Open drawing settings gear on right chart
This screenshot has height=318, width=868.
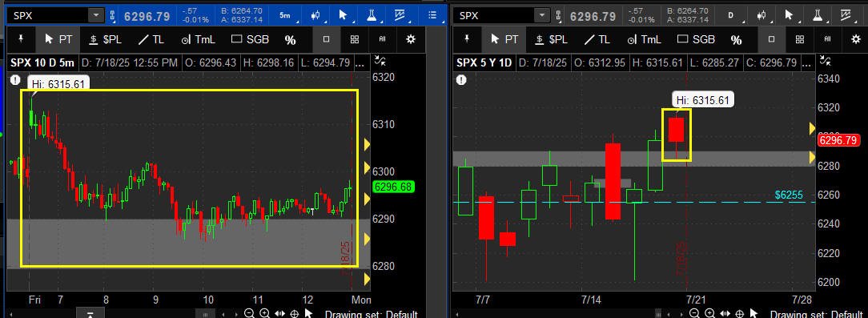(856, 39)
